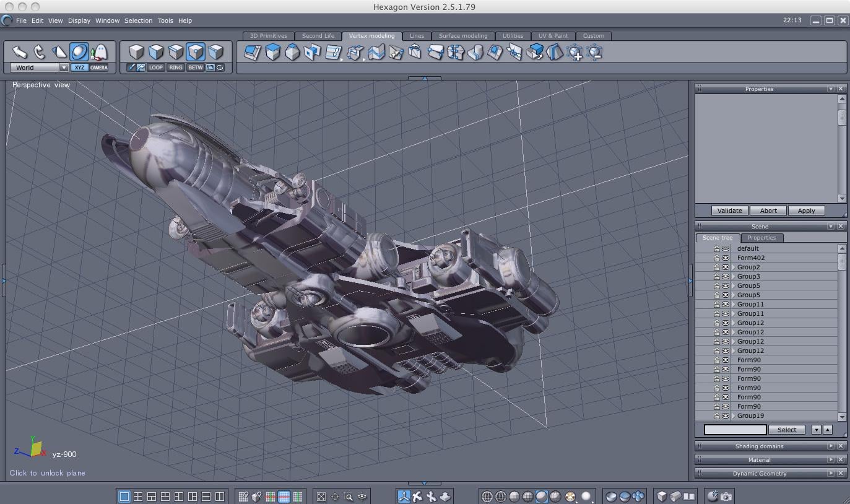The height and width of the screenshot is (504, 850).
Task: Open the Surface modeling tab
Action: tap(462, 36)
